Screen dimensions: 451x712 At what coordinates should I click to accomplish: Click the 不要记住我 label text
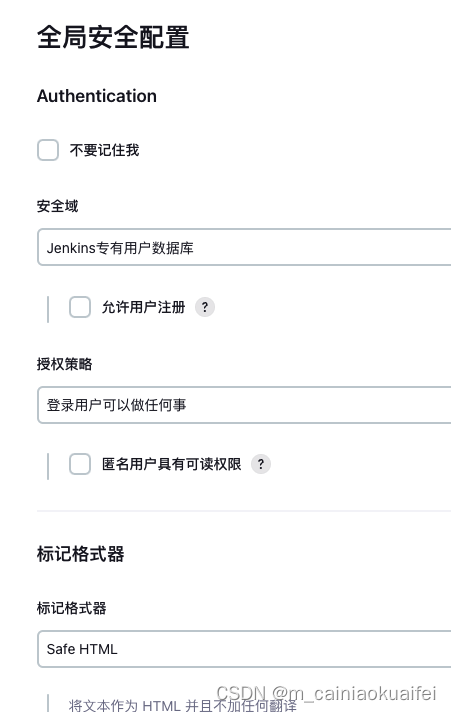pos(104,150)
